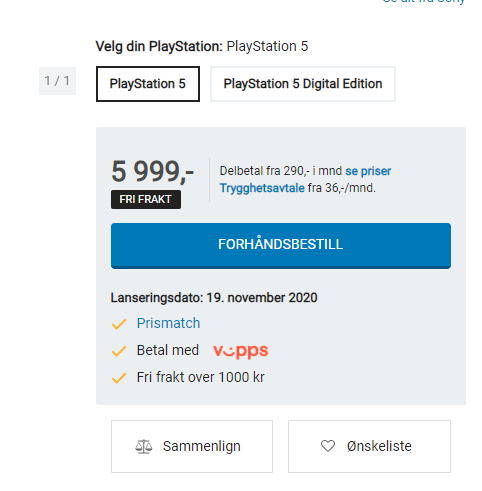Viewport: 482px width, 491px height.
Task: Click the FORHÅNDSBESTILL preorder button
Action: pyautogui.click(x=281, y=246)
